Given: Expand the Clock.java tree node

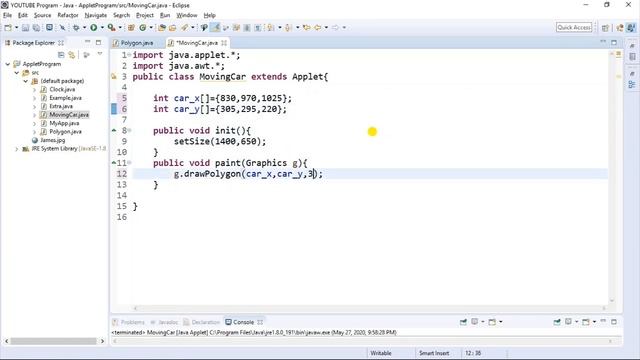Looking at the screenshot, I should point(34,89).
